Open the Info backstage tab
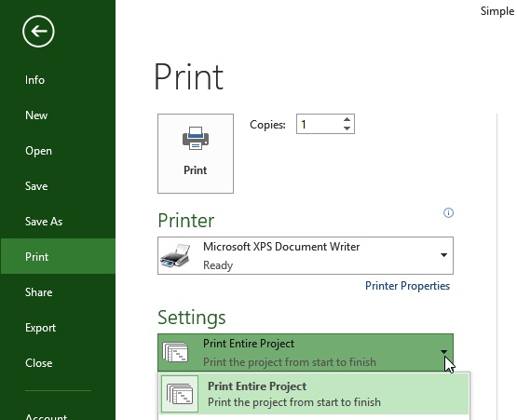Screen dimensions: 517x420 click(34, 80)
